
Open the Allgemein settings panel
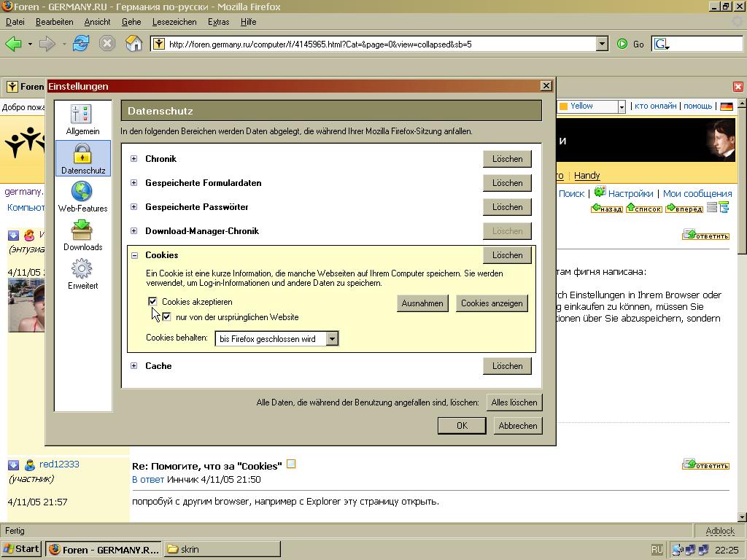pos(82,120)
